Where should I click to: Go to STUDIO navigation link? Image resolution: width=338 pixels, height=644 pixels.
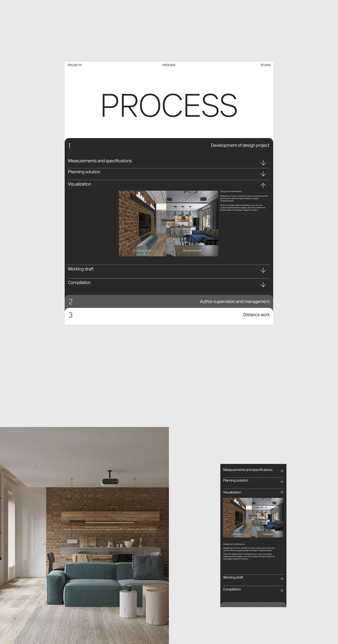[x=265, y=65]
